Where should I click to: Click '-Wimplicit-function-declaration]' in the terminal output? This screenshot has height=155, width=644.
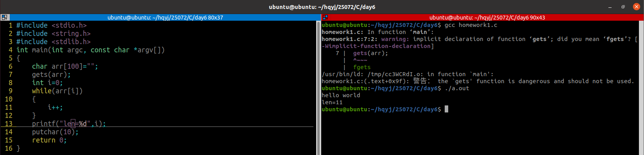point(377,46)
